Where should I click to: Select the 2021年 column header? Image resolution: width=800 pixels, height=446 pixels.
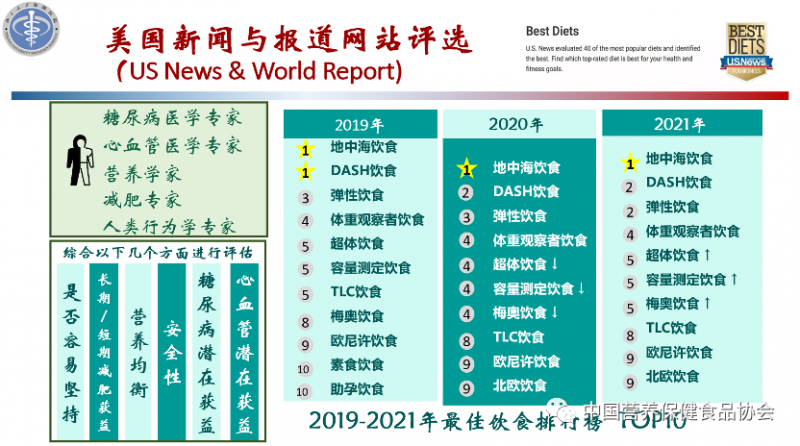[x=682, y=123]
